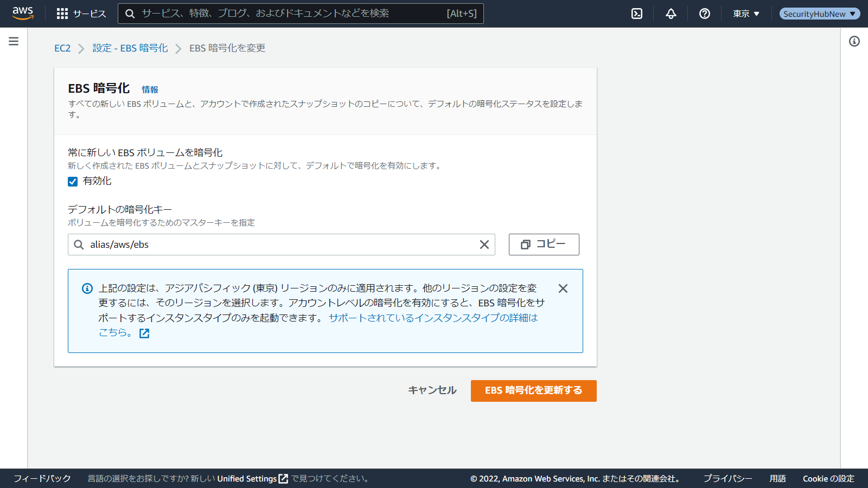Open the 情報 info link
Screen dimensions: 868x488
(150, 89)
